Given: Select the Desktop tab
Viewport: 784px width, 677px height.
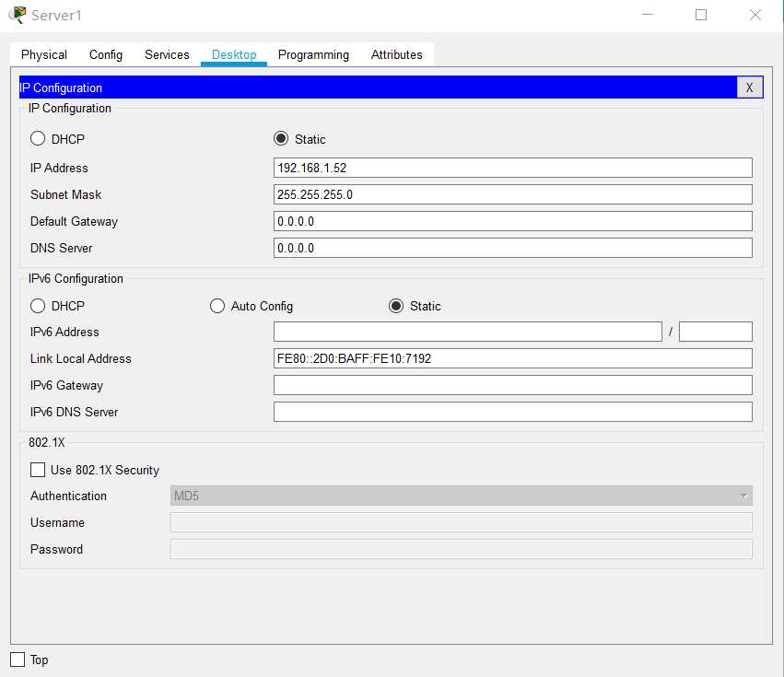Looking at the screenshot, I should pos(234,54).
